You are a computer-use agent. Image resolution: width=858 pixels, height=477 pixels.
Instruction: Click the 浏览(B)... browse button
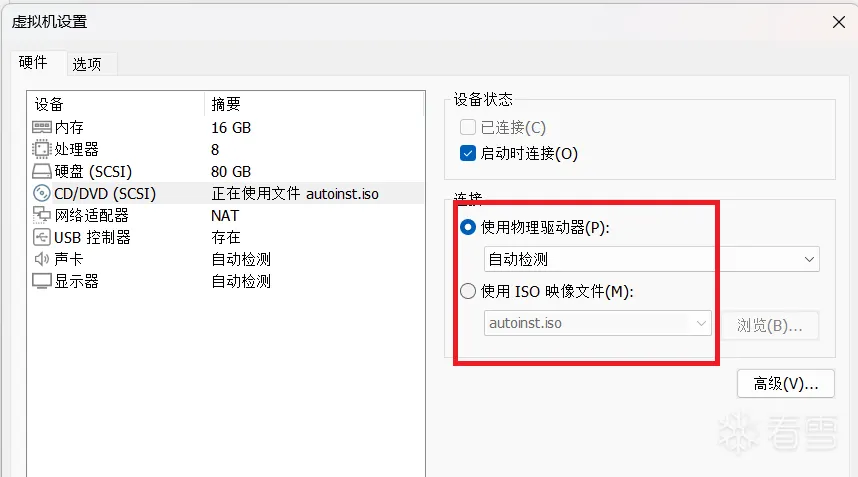coord(770,325)
